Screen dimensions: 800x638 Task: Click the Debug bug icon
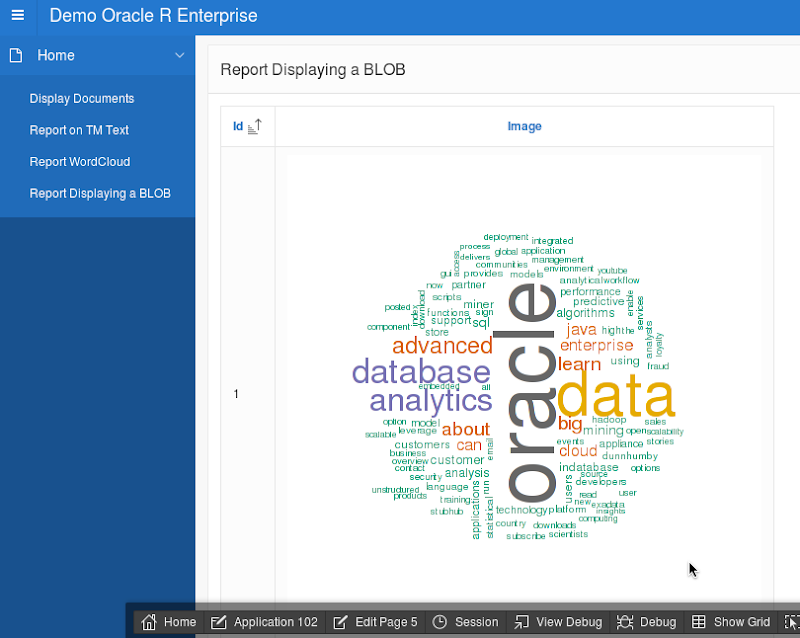click(624, 622)
